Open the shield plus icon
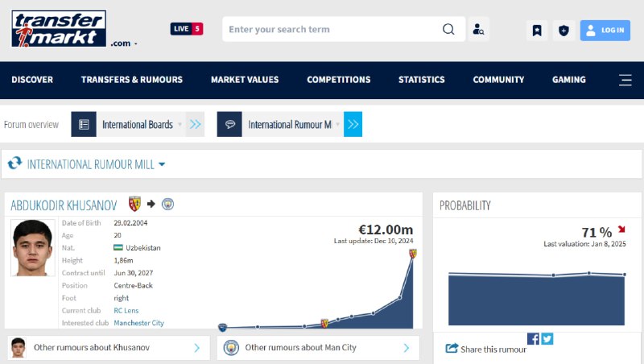The height and width of the screenshot is (364, 644). (x=563, y=30)
